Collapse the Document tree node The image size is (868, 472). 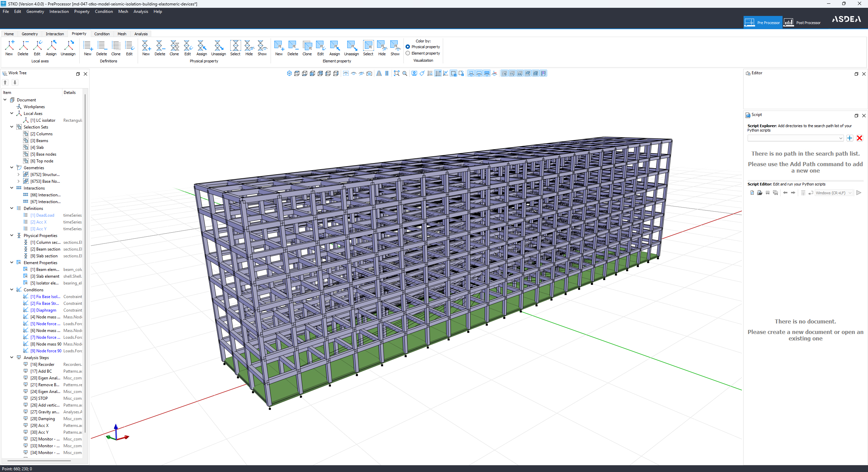pyautogui.click(x=5, y=100)
